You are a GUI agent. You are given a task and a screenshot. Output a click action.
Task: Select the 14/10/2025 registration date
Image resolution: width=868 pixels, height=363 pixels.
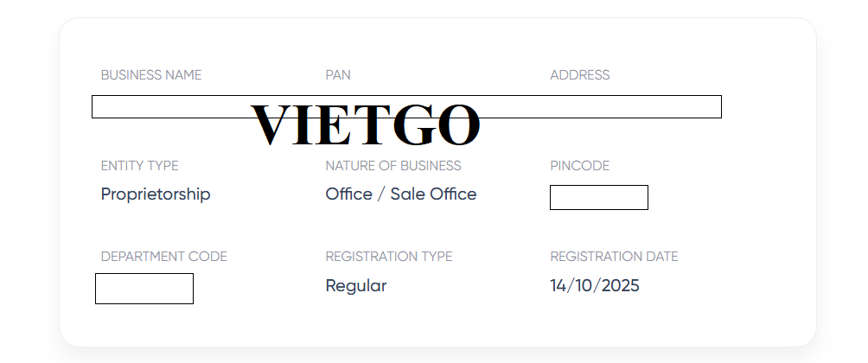point(595,286)
